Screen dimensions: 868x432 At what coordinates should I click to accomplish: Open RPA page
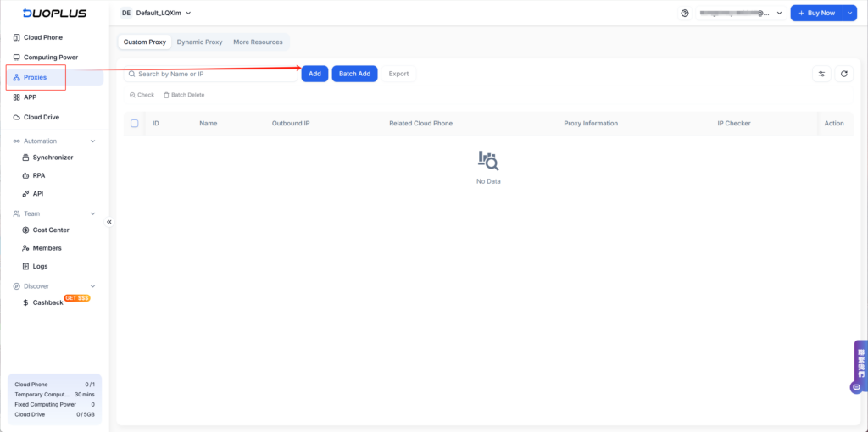pos(39,176)
